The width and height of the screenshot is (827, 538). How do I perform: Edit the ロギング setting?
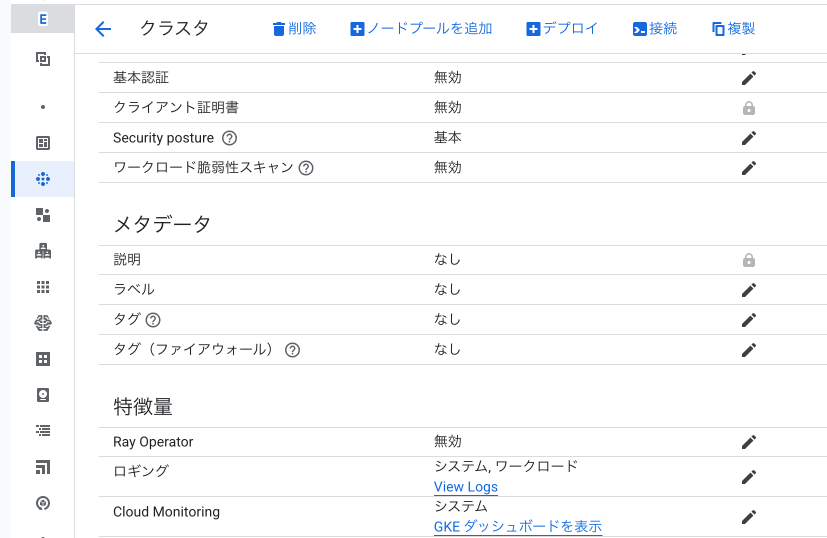[748, 477]
